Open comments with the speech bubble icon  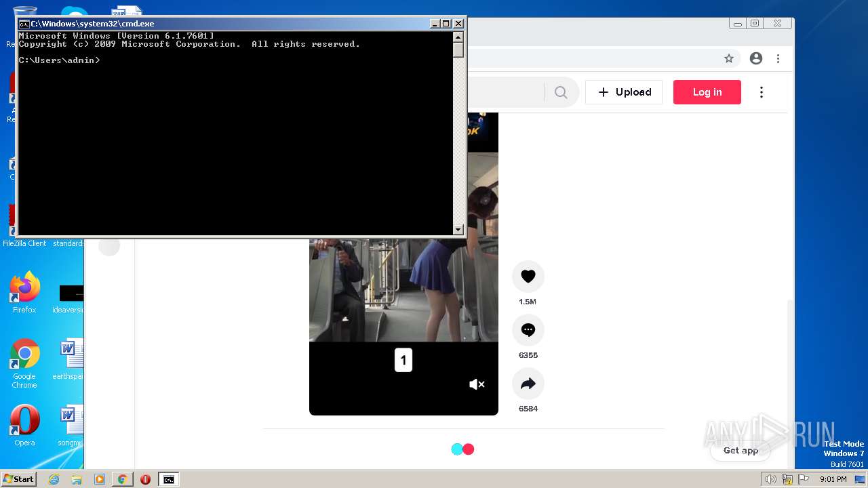pos(528,330)
